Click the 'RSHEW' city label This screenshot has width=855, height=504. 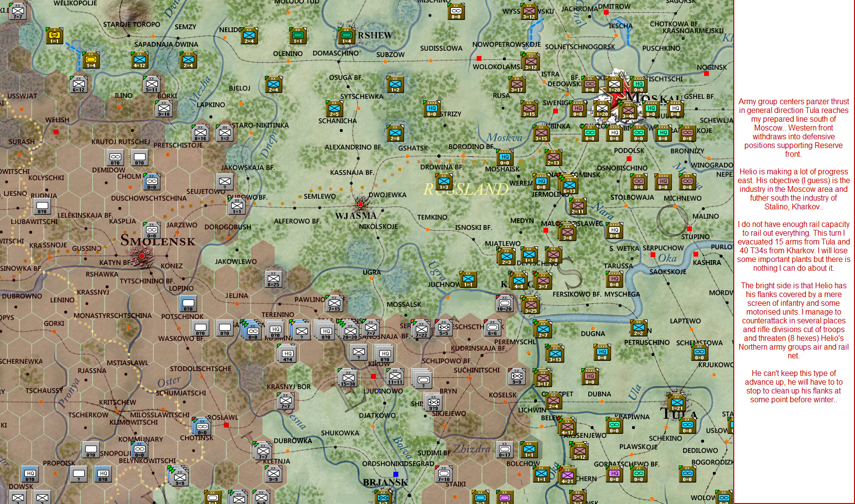click(x=374, y=36)
